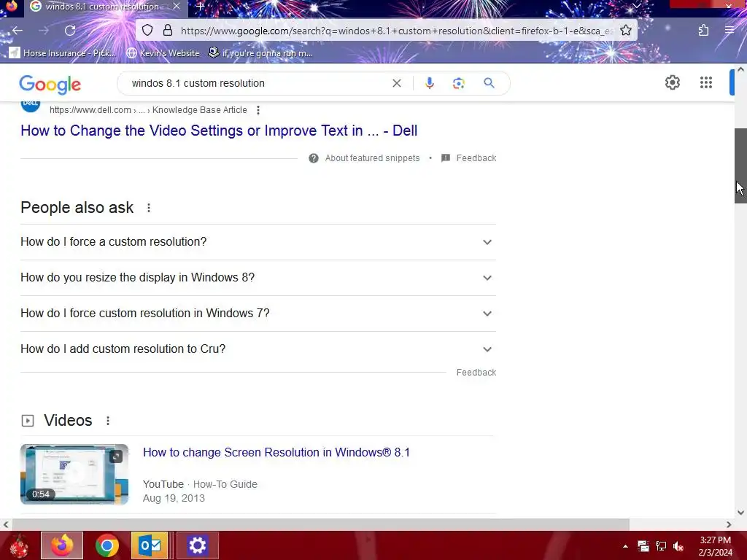Play the 0:54 video thumbnail
This screenshot has width=747, height=560.
(74, 474)
